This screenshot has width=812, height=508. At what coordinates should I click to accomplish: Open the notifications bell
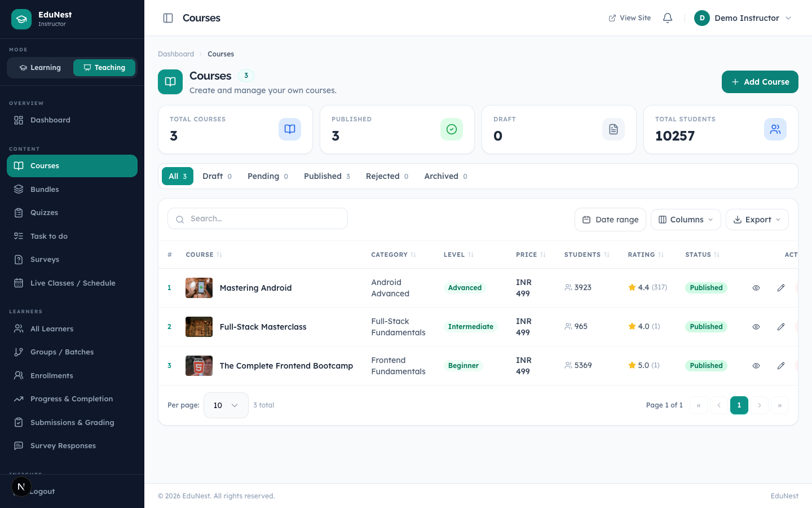(668, 18)
